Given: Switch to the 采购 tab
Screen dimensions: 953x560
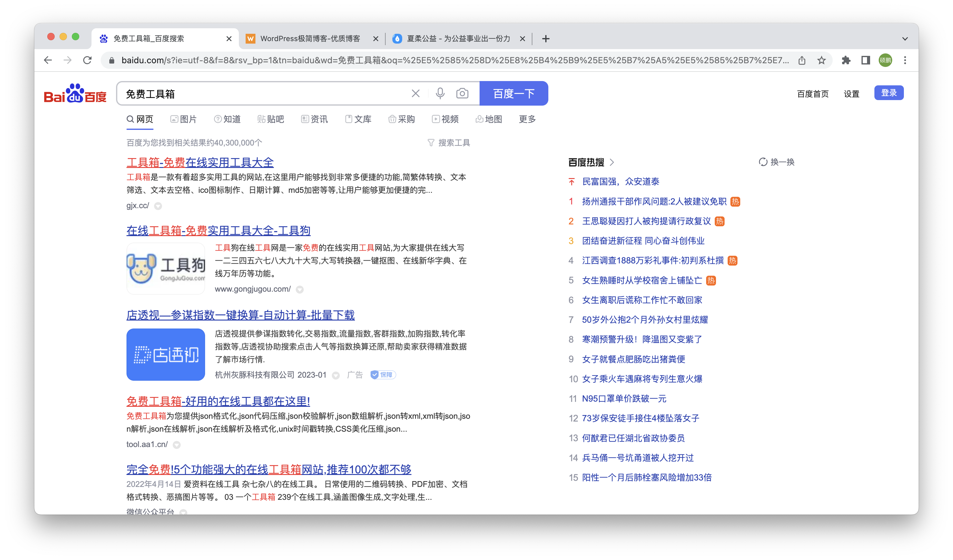Looking at the screenshot, I should click(x=402, y=119).
